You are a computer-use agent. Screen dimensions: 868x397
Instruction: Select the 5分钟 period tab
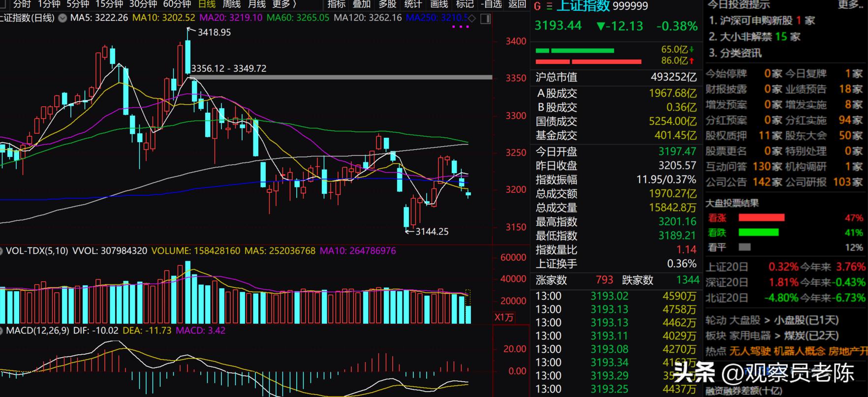point(78,4)
